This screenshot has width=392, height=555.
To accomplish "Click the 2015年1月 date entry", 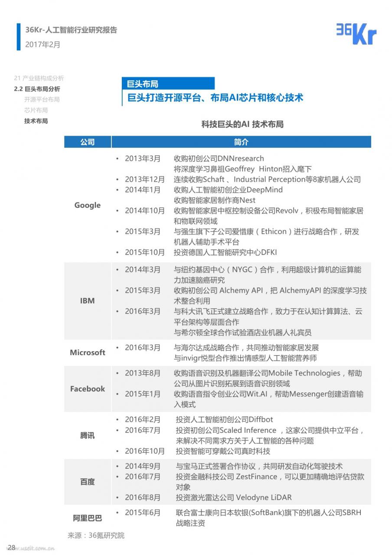I will click(142, 394).
